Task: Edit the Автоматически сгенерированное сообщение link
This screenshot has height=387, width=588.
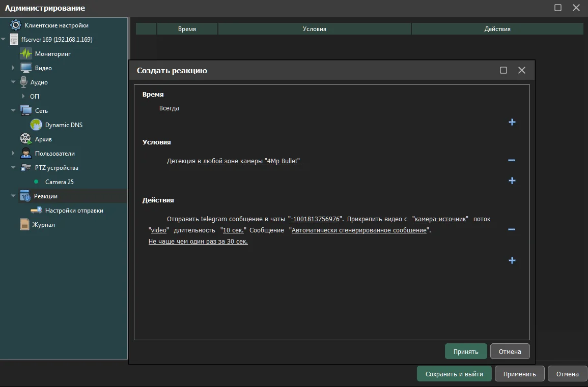Action: (x=359, y=230)
